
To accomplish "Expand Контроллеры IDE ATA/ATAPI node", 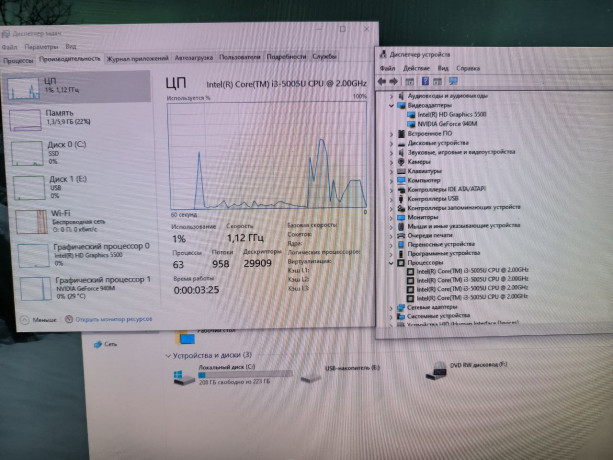I will click(391, 190).
